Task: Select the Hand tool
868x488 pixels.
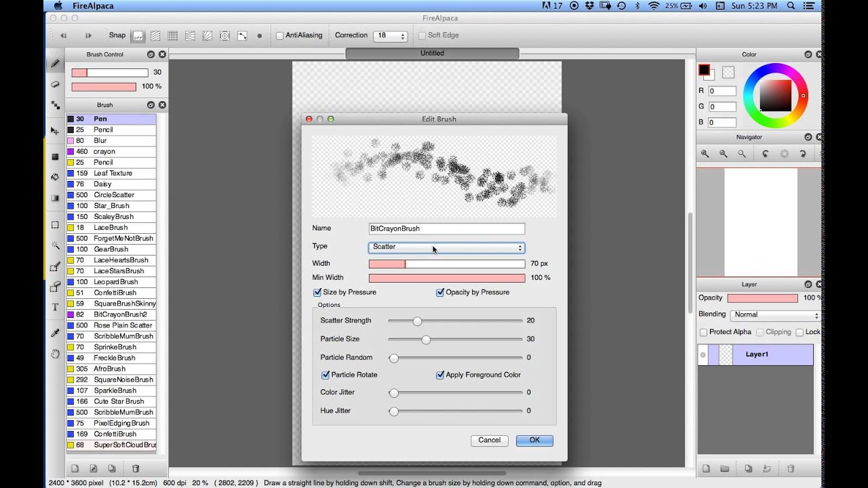Action: pos(55,354)
